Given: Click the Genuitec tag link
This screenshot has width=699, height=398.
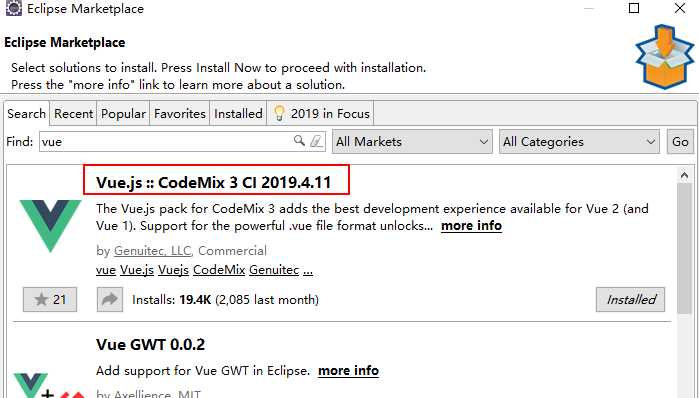Looking at the screenshot, I should tap(274, 270).
